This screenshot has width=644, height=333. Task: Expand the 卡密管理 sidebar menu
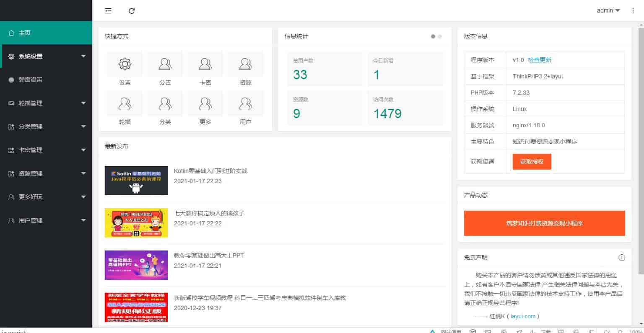click(x=46, y=150)
